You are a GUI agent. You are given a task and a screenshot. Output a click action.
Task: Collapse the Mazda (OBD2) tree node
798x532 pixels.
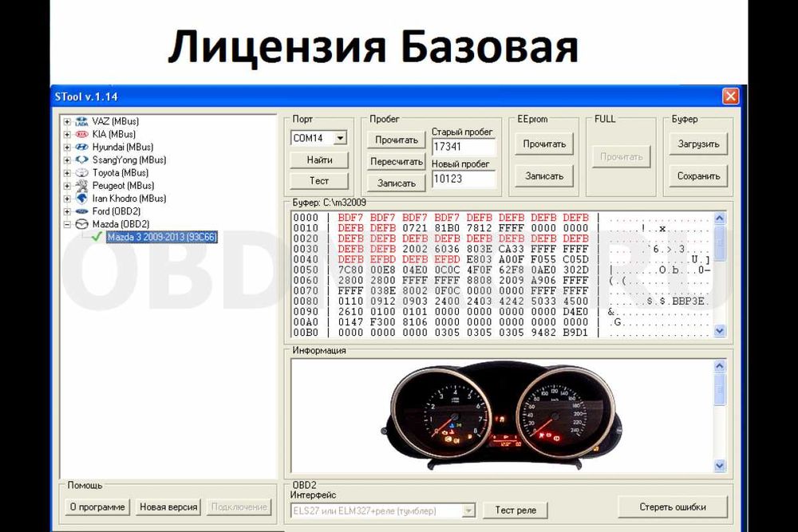click(x=67, y=224)
